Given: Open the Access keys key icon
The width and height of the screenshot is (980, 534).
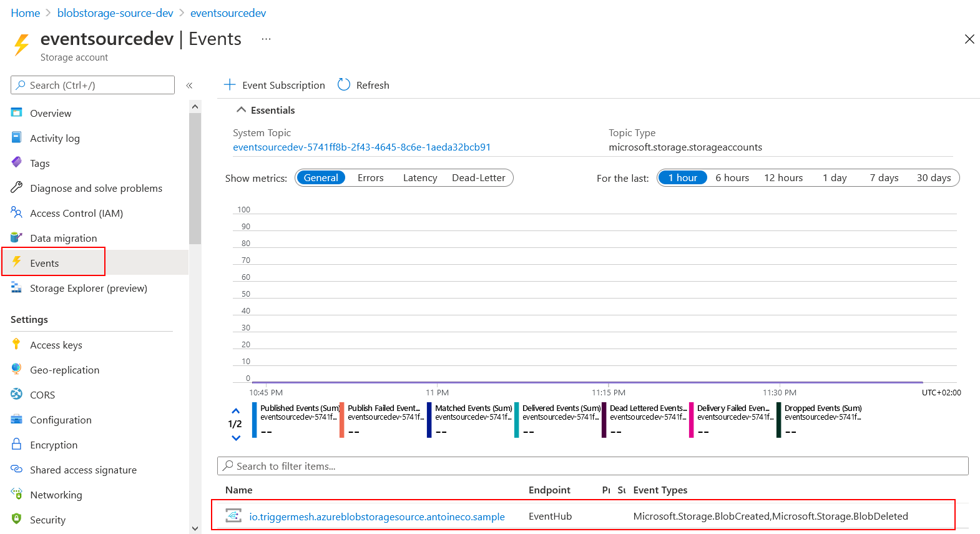Looking at the screenshot, I should tap(17, 344).
